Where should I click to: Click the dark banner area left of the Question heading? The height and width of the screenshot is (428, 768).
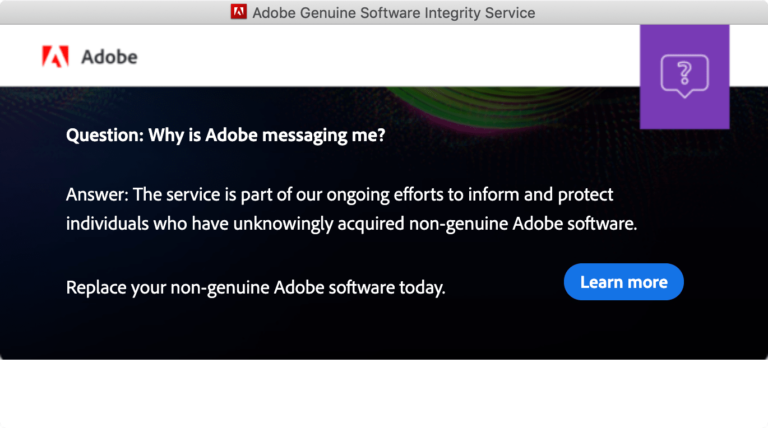(x=32, y=137)
